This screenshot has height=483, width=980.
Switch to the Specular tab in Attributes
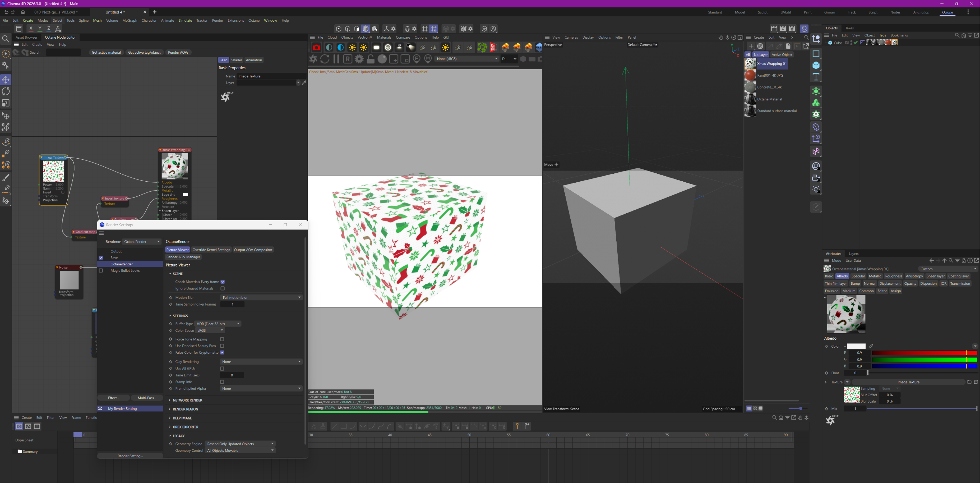pyautogui.click(x=858, y=276)
